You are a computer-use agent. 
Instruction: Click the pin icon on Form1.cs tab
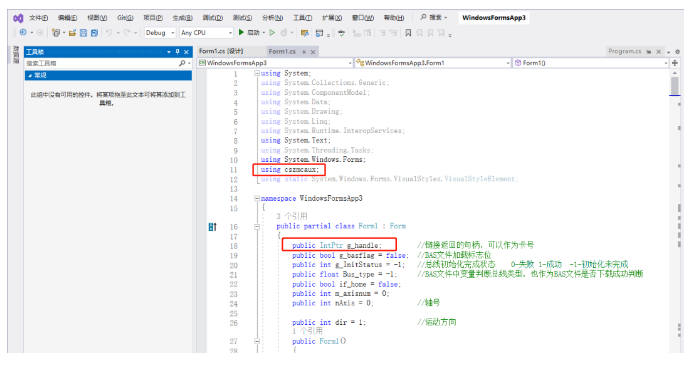[x=304, y=52]
